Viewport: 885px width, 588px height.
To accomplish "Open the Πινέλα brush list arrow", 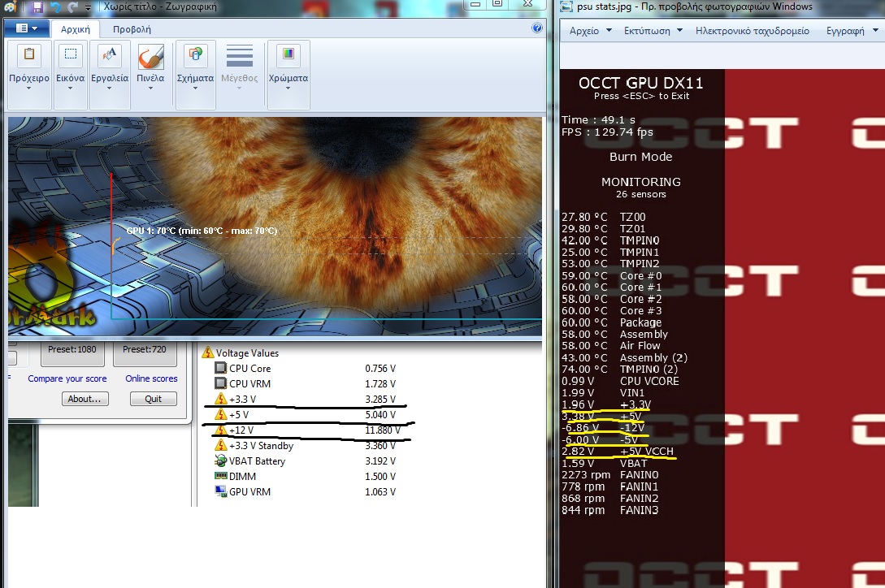I will [150, 88].
